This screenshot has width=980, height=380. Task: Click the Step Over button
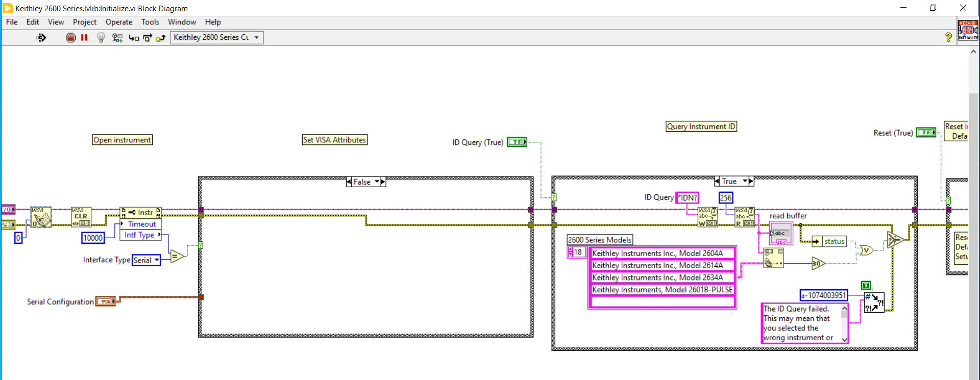pos(148,38)
